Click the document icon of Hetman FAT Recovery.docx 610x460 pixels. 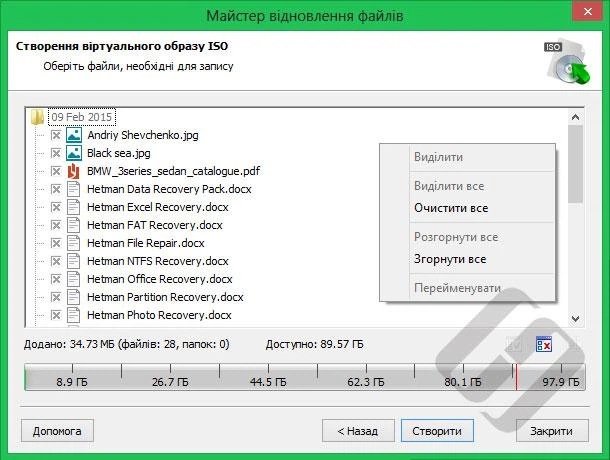click(x=74, y=225)
